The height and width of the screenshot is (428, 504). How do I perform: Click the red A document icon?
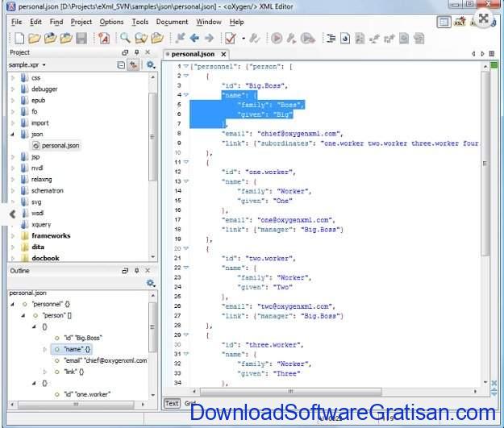click(x=103, y=39)
